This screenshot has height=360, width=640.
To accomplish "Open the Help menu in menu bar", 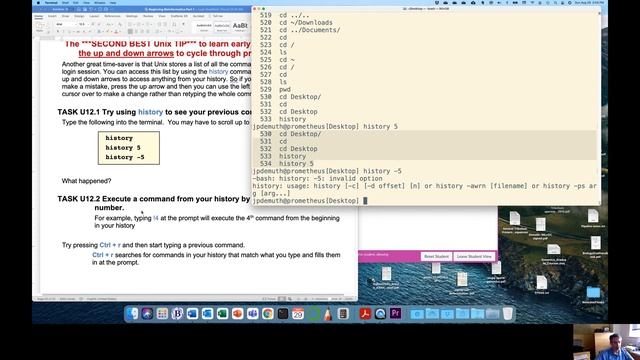I will coord(113,2).
